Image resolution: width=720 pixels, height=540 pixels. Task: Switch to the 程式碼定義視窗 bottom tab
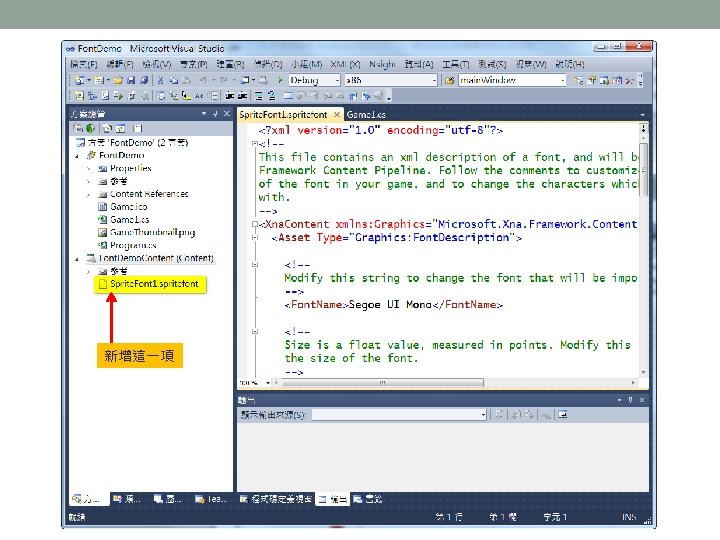coord(276,499)
